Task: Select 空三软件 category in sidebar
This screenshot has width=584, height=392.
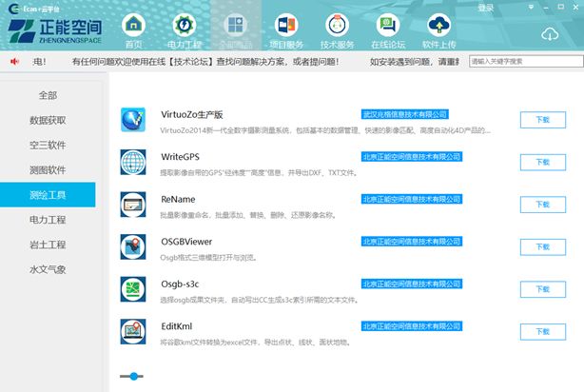Action: (x=48, y=145)
